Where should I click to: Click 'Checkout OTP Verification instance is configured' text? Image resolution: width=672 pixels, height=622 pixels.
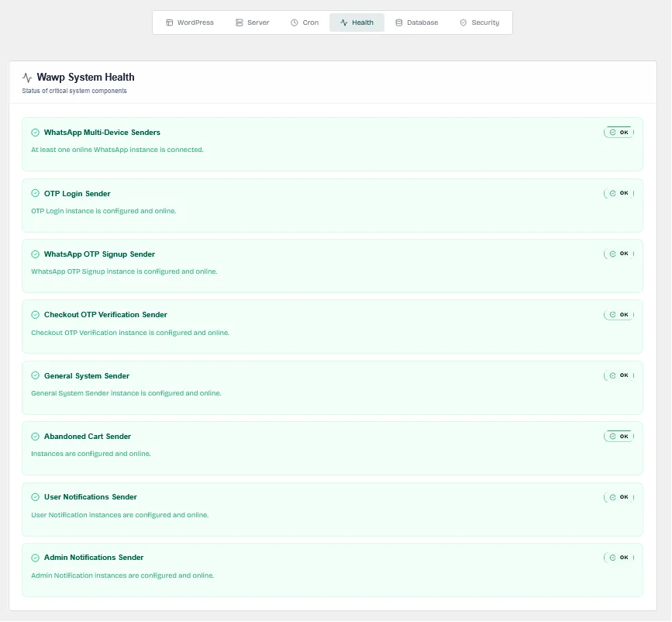coord(130,333)
